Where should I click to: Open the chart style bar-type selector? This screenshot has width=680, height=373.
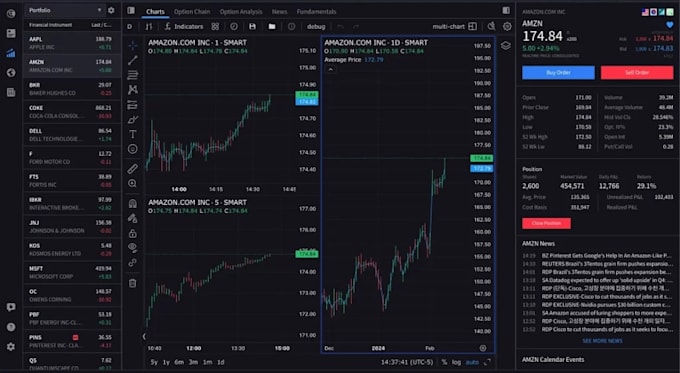click(x=149, y=26)
